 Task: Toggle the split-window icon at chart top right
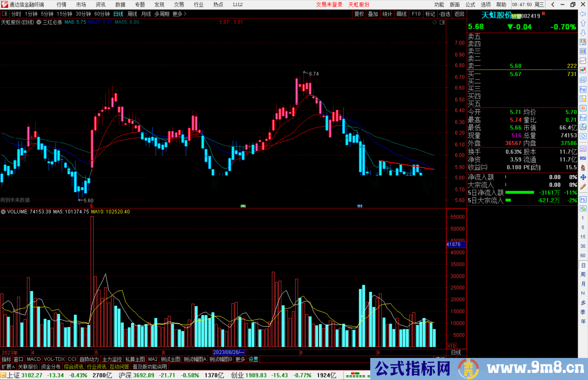(442, 22)
